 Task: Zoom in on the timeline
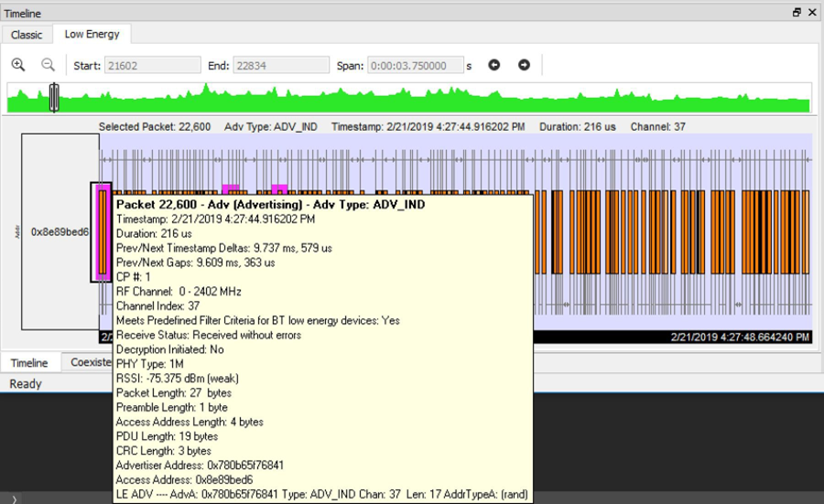tap(18, 65)
